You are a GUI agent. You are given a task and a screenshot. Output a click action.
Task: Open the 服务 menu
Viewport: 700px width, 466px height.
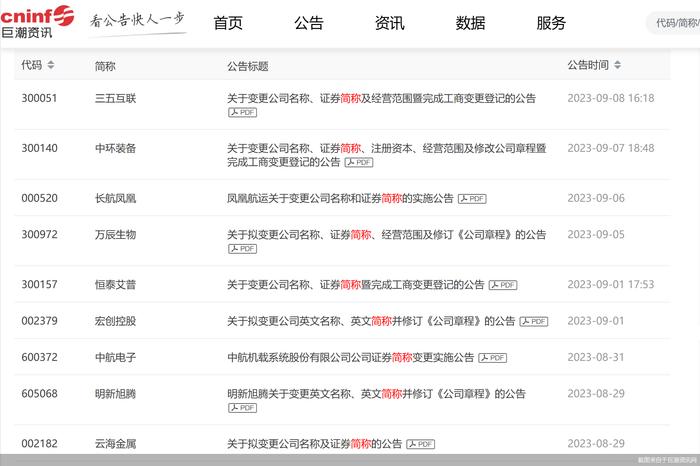(551, 23)
